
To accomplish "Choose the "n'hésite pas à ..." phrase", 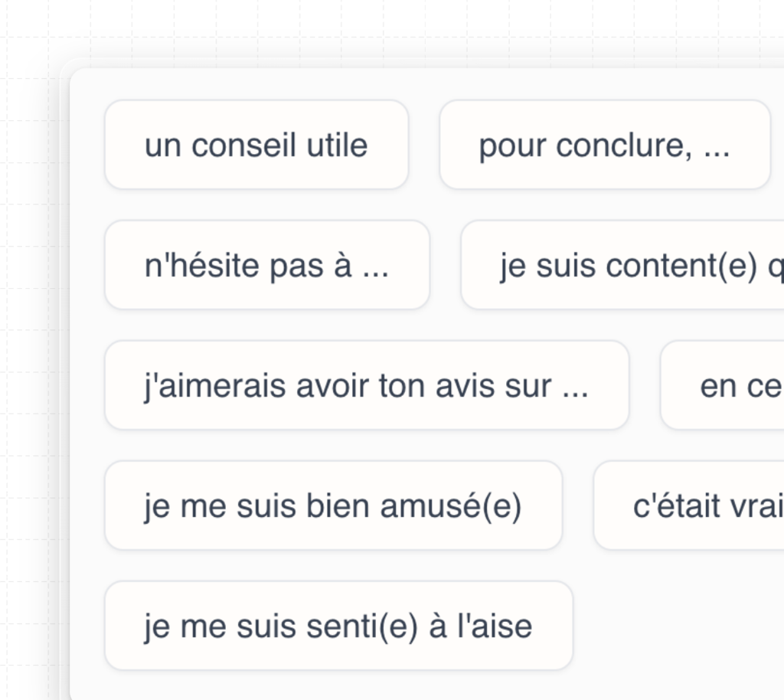I will 266,265.
